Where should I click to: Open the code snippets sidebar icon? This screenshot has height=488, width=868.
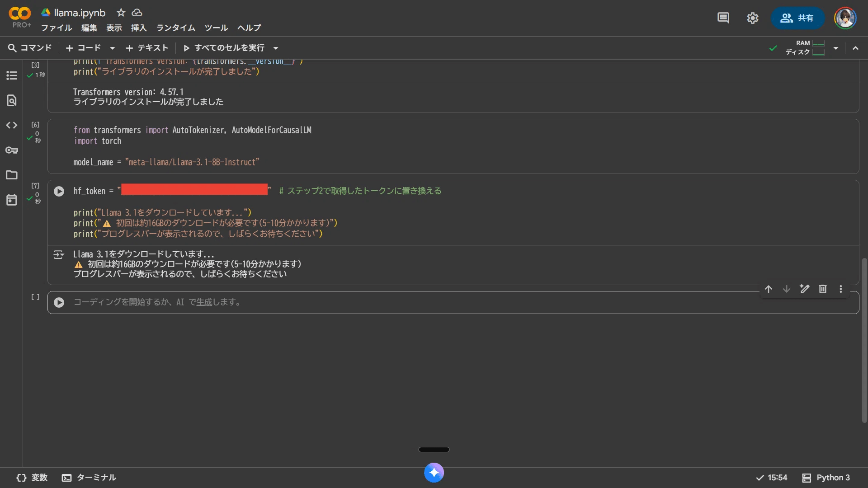12,125
